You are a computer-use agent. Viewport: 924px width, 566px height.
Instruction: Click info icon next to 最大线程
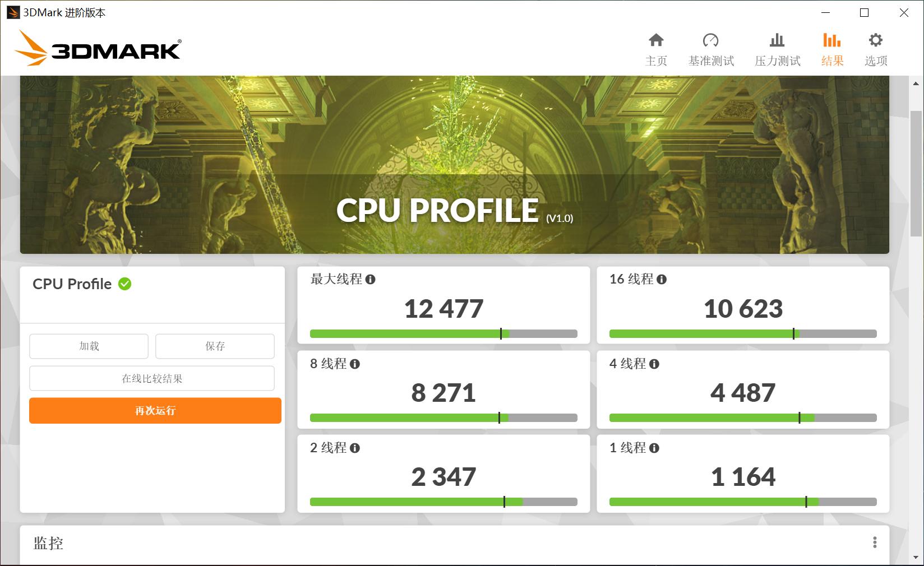(370, 279)
